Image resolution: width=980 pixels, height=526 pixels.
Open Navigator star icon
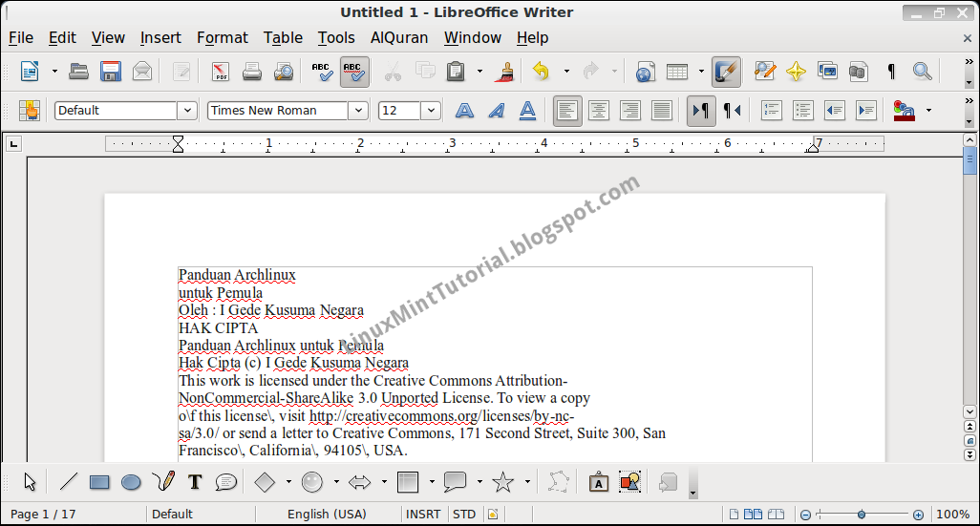(797, 72)
